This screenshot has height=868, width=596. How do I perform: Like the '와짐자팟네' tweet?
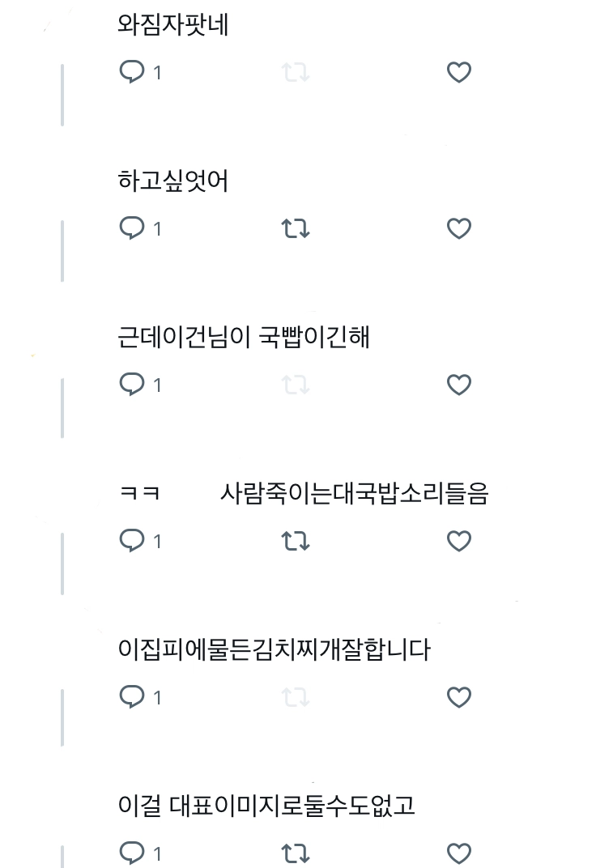(459, 72)
